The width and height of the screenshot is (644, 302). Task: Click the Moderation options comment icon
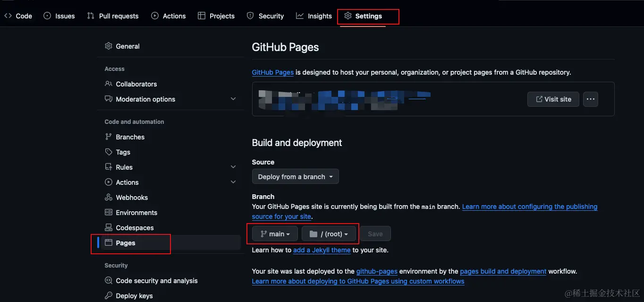pos(109,99)
